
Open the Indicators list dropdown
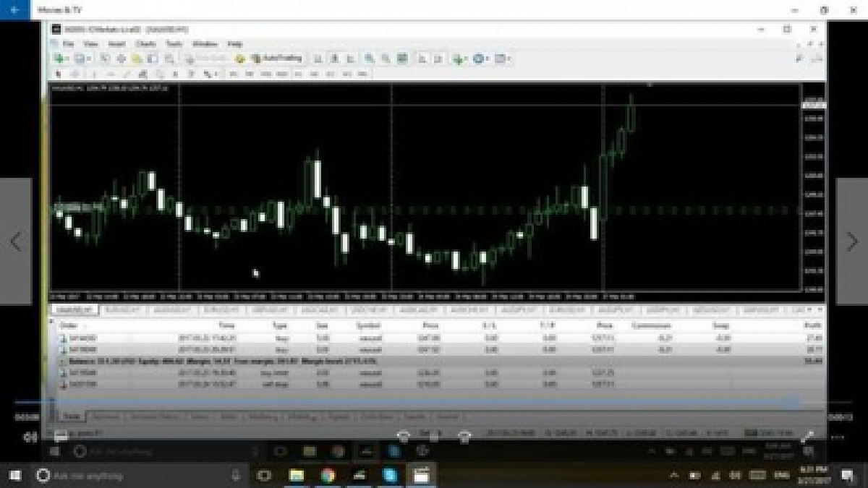pos(461,58)
